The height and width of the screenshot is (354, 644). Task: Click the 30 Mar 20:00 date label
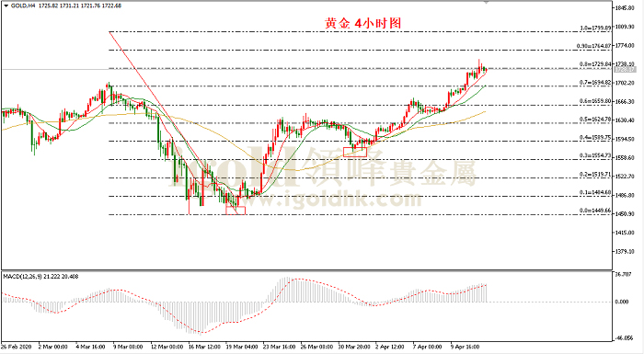pos(354,347)
